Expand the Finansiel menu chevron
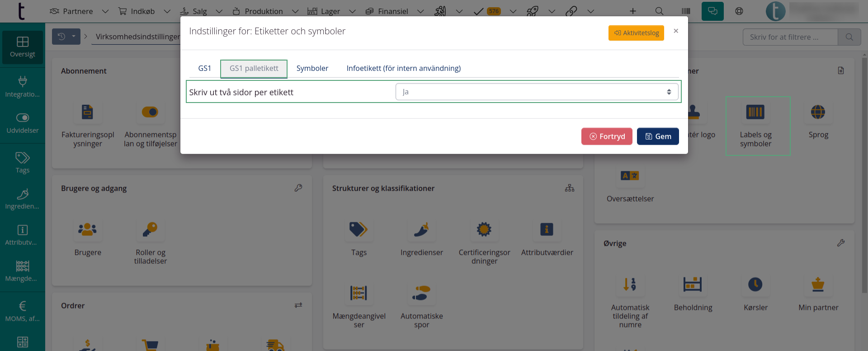This screenshot has width=868, height=351. 420,11
